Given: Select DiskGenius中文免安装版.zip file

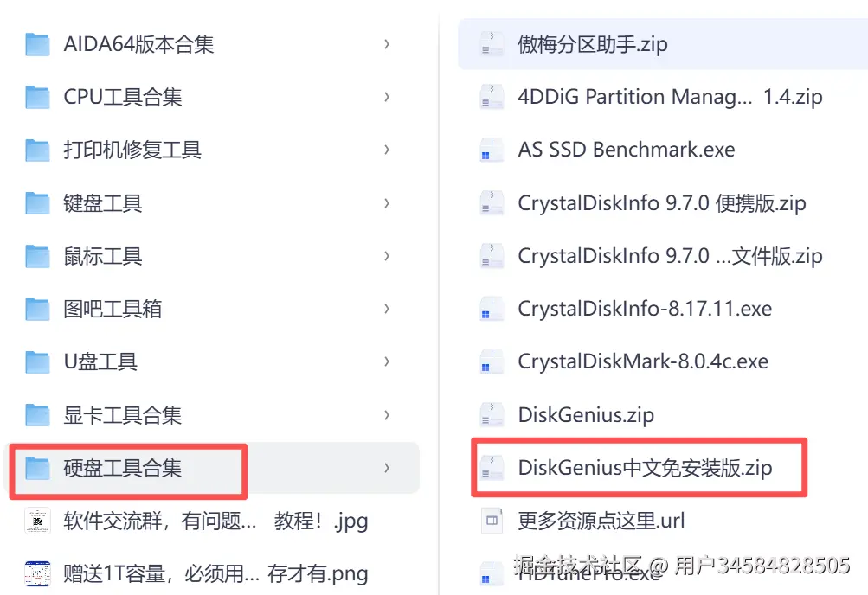Looking at the screenshot, I should [645, 468].
